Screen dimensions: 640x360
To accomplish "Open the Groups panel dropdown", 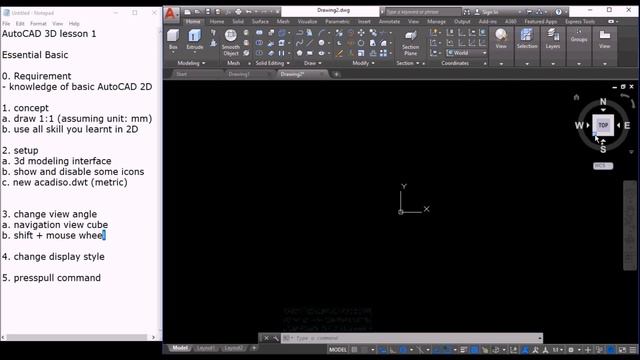I will coord(579,64).
